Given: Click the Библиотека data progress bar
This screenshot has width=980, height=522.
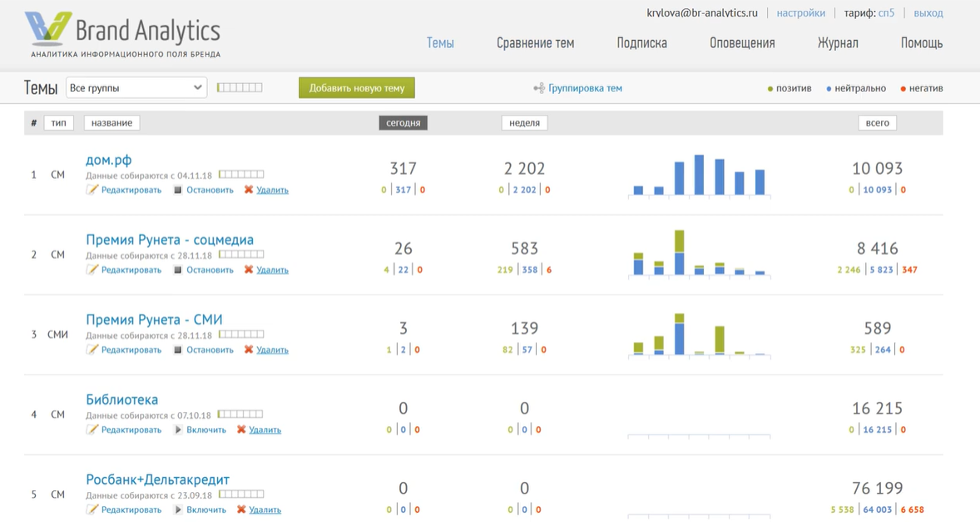Looking at the screenshot, I should tap(240, 415).
